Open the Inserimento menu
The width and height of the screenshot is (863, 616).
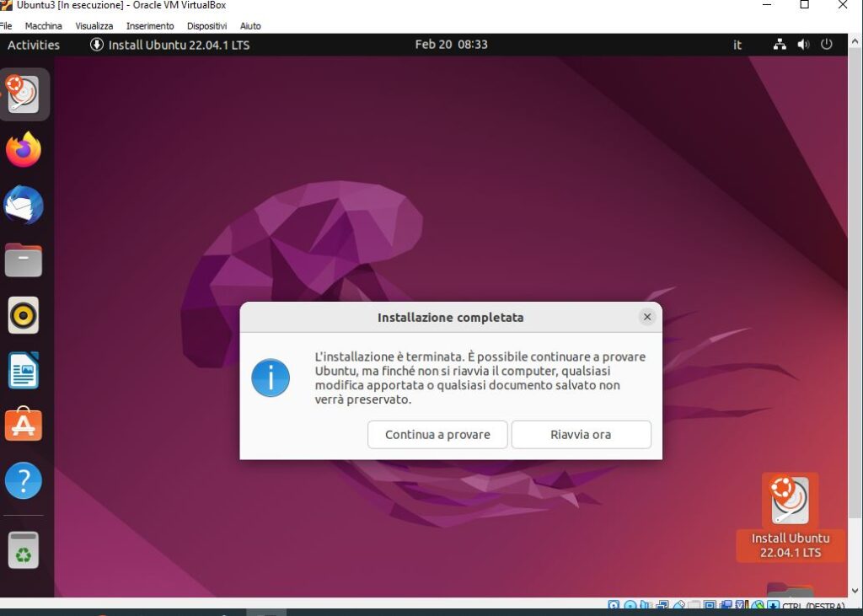coord(150,26)
